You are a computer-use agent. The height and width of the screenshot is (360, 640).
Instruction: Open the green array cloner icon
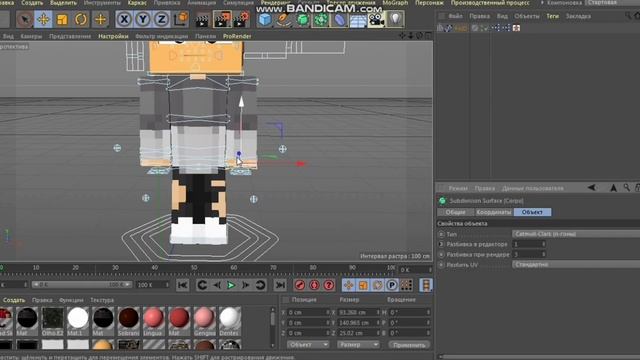point(321,19)
